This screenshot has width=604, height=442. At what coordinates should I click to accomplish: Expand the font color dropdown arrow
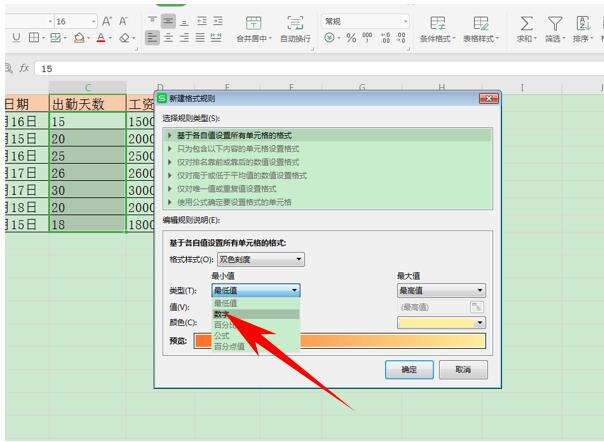click(x=110, y=38)
